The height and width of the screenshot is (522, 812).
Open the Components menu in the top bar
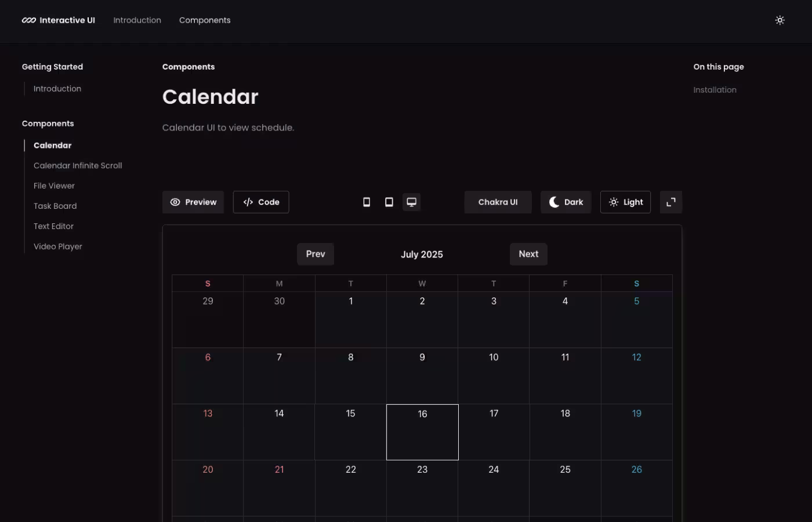[x=205, y=20]
